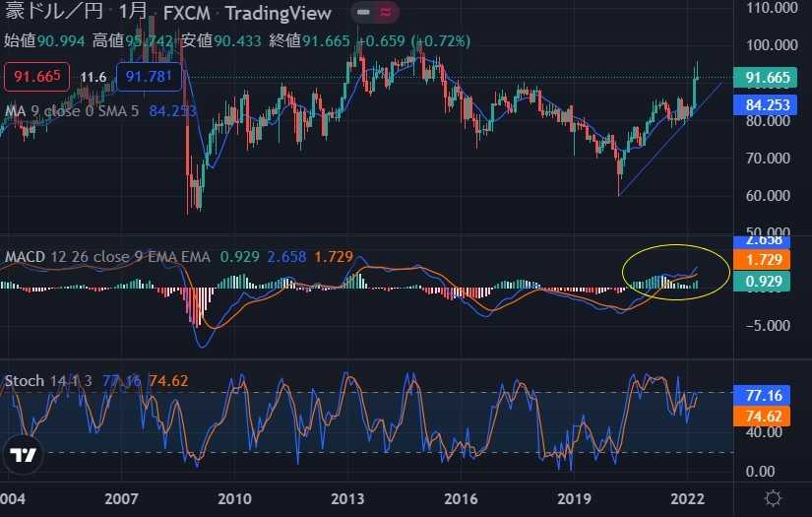Click the 高値95.742 high value
This screenshot has height=517, width=812.
coord(133,40)
